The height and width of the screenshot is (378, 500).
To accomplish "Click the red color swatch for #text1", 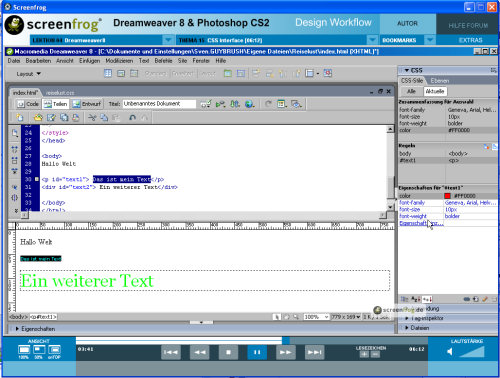I will (x=447, y=196).
